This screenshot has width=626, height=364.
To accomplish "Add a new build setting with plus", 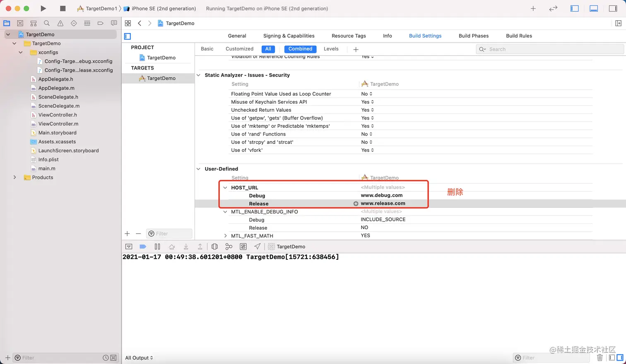I will [x=356, y=49].
